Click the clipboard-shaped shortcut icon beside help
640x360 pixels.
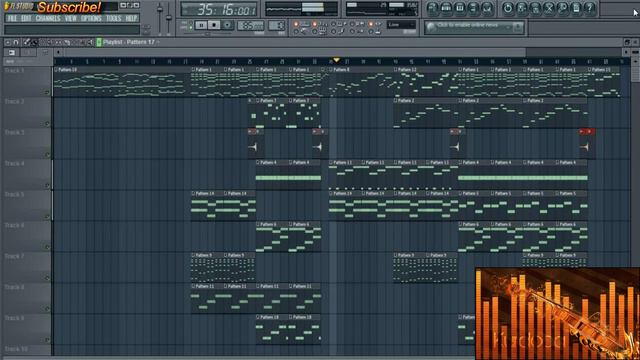(x=576, y=8)
